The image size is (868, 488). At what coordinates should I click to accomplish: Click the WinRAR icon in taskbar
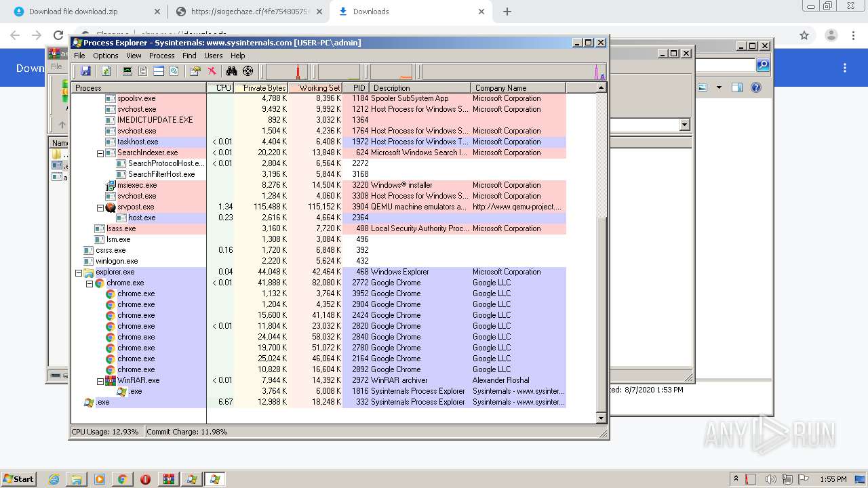(x=169, y=479)
